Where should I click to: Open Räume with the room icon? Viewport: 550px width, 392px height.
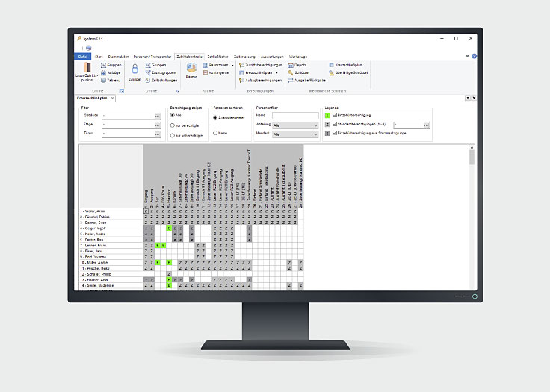(191, 70)
